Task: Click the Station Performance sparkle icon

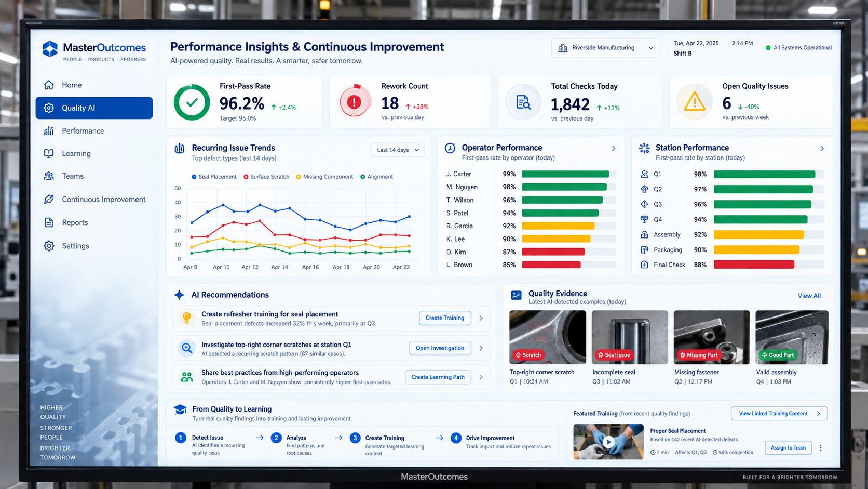Action: point(644,148)
